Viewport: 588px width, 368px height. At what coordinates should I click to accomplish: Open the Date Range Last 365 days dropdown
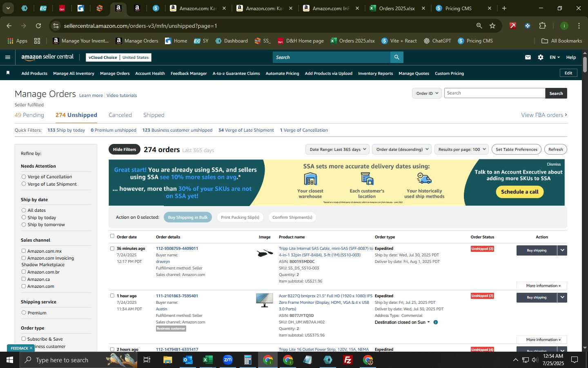coord(337,149)
